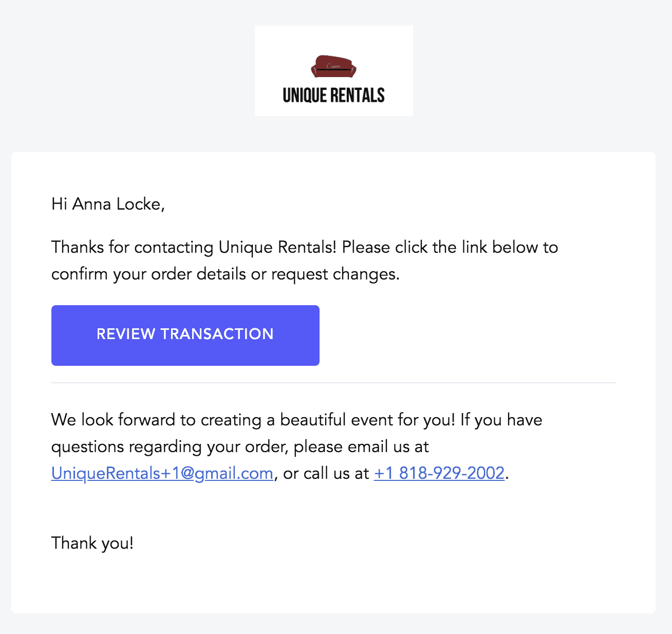Click the word 'TRANSACTION' on the purple button
The width and height of the screenshot is (672, 634).
[x=217, y=334]
